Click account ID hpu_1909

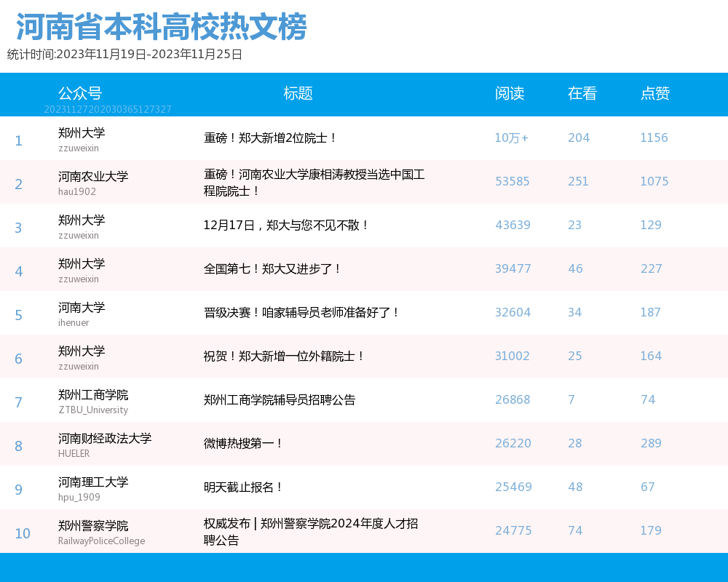79,497
